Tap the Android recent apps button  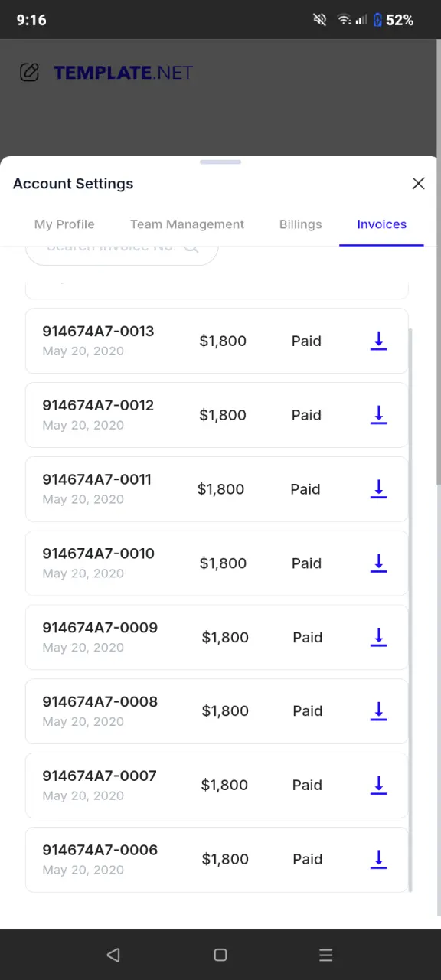tap(325, 955)
